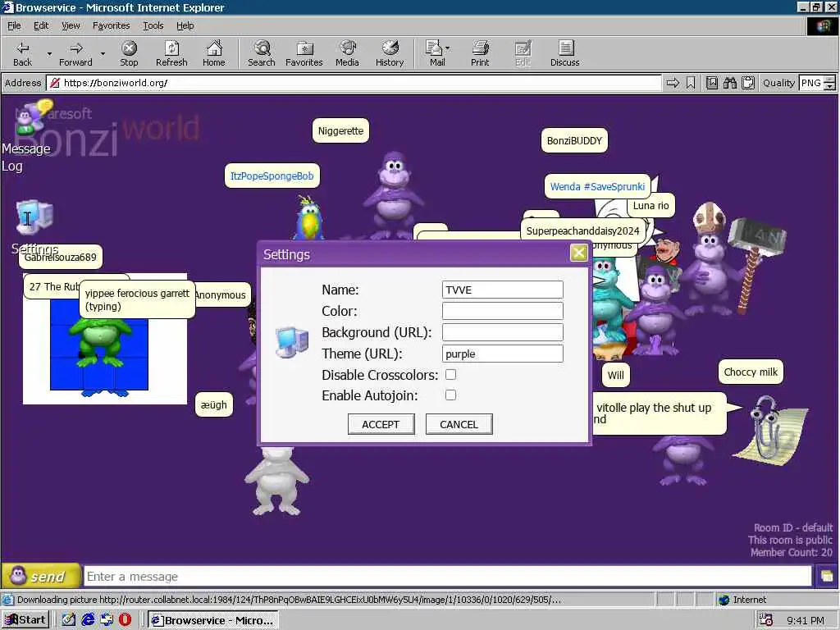Open the Help menu
The width and height of the screenshot is (840, 630).
[185, 25]
